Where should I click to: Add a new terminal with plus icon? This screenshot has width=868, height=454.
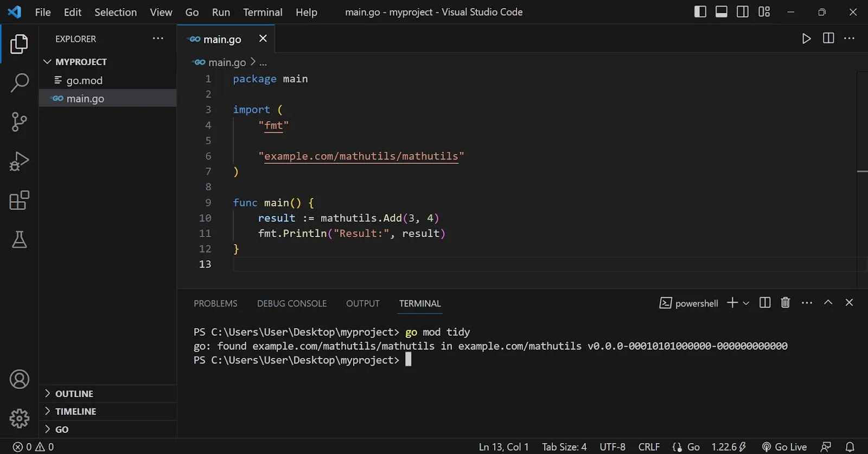pyautogui.click(x=732, y=303)
